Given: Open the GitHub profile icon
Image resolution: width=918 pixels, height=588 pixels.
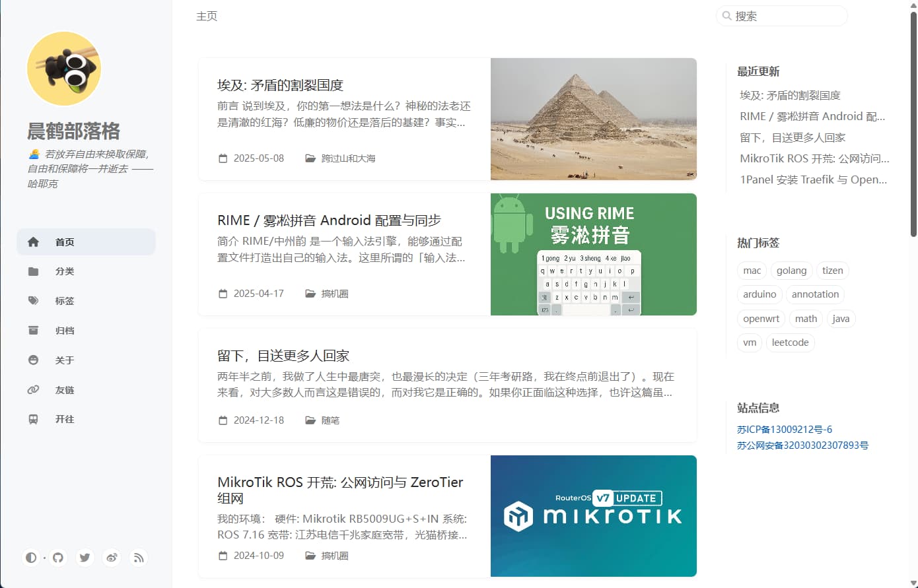Looking at the screenshot, I should [58, 558].
